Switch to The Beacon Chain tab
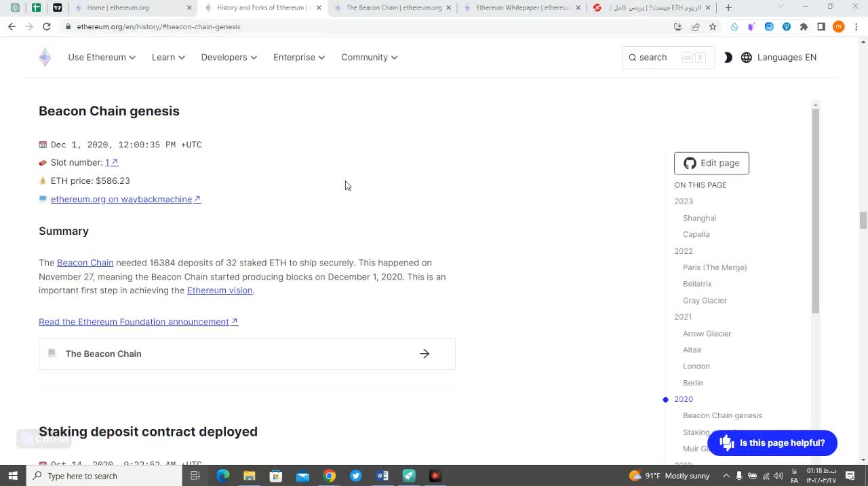868x486 pixels. (393, 7)
